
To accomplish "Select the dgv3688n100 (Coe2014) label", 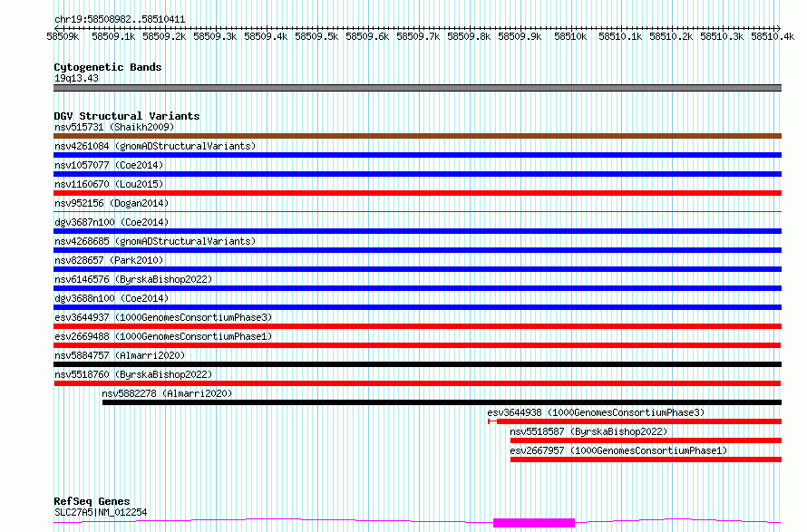I will pyautogui.click(x=112, y=298).
